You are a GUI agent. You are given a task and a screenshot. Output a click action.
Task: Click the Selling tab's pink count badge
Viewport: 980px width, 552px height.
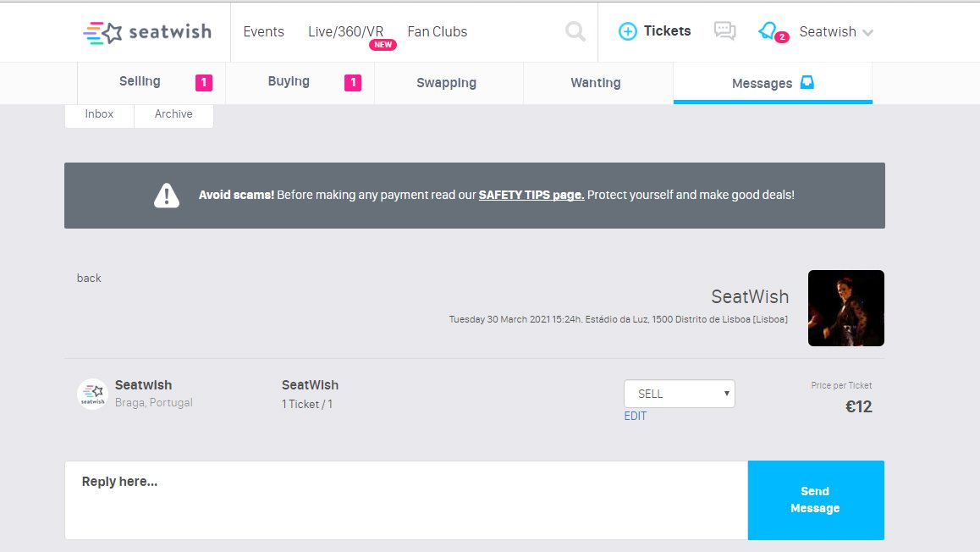[204, 82]
